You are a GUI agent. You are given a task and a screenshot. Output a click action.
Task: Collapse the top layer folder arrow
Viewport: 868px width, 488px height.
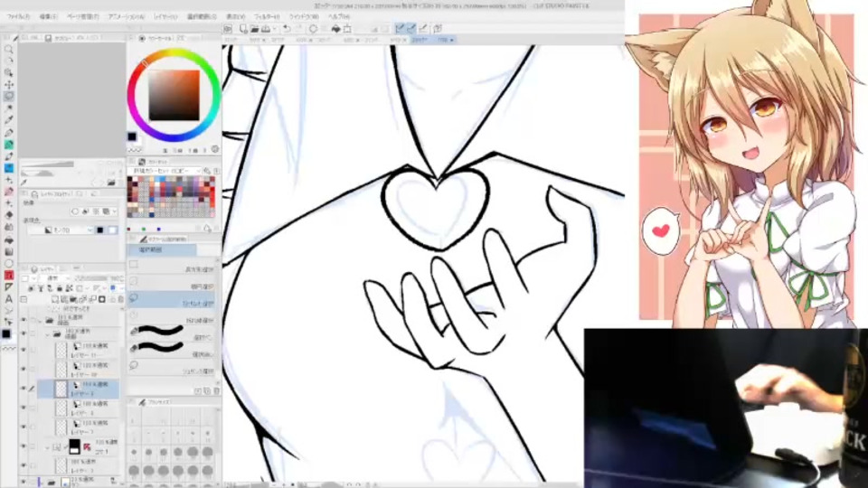[x=41, y=320]
